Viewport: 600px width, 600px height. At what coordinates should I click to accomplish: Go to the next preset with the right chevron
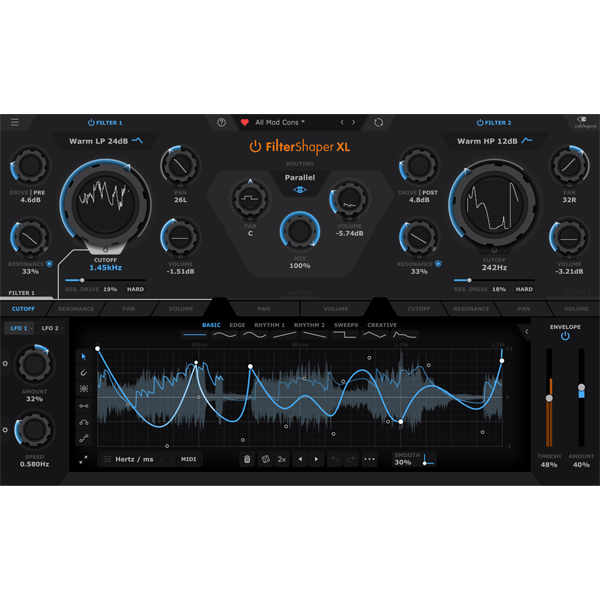354,122
